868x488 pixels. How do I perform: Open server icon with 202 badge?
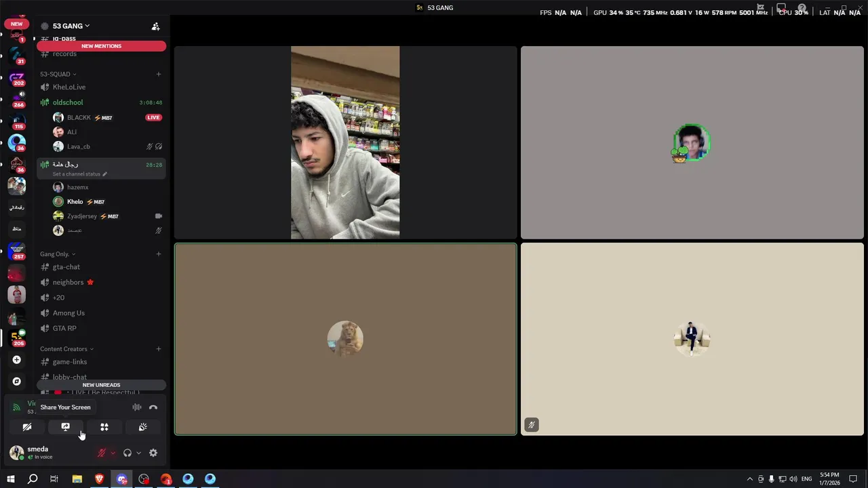pyautogui.click(x=17, y=77)
